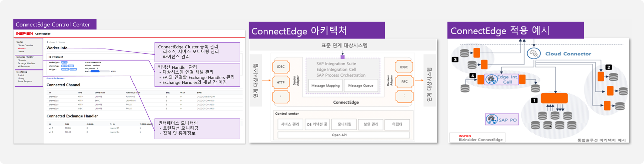Viewport: 644px width, 164px height.
Task: Open License in the sidebar
Action: (21, 51)
